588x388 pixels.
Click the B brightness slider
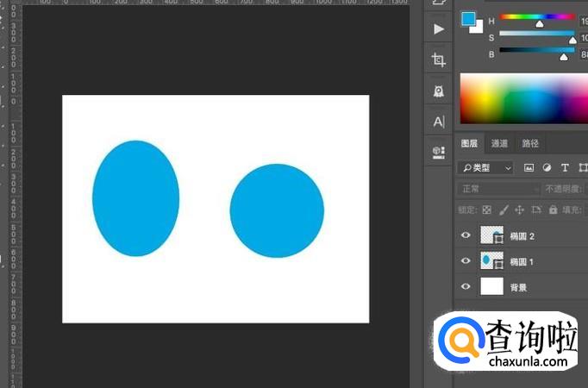click(537, 50)
